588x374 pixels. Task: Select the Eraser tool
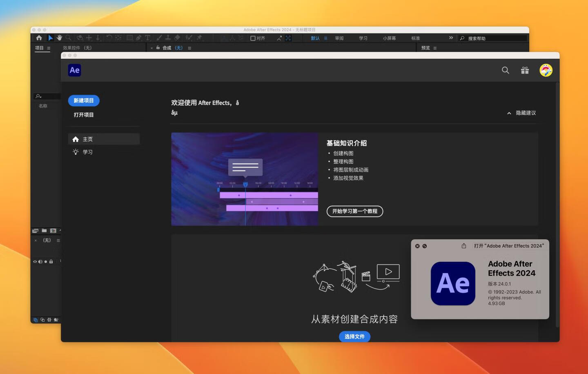coord(177,38)
